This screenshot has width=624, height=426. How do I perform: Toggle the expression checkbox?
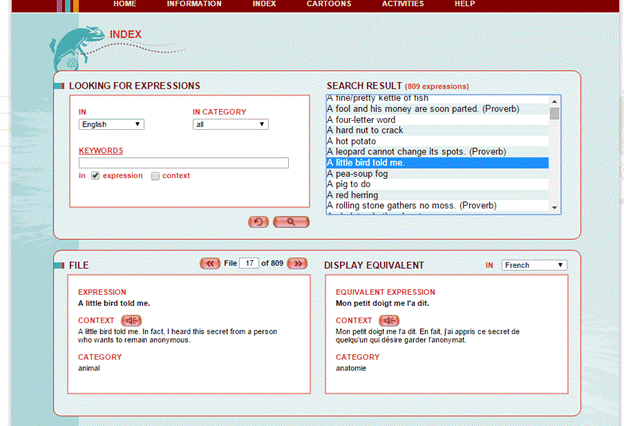95,176
